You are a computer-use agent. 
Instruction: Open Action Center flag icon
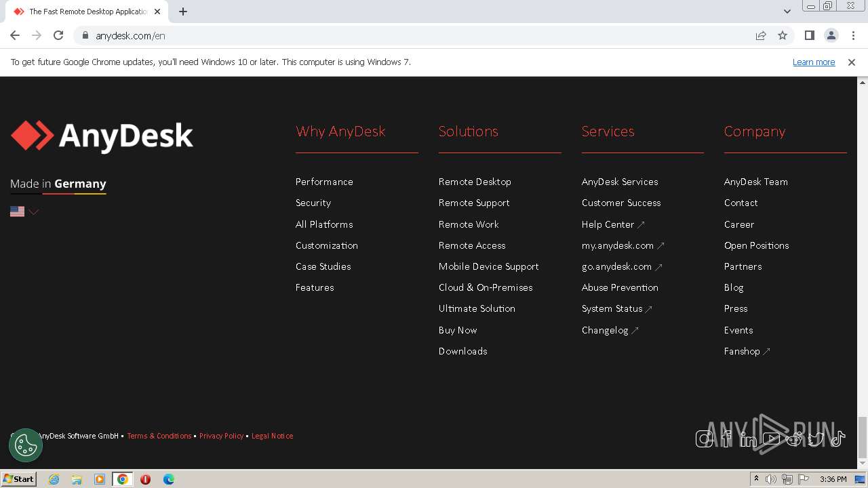[804, 479]
